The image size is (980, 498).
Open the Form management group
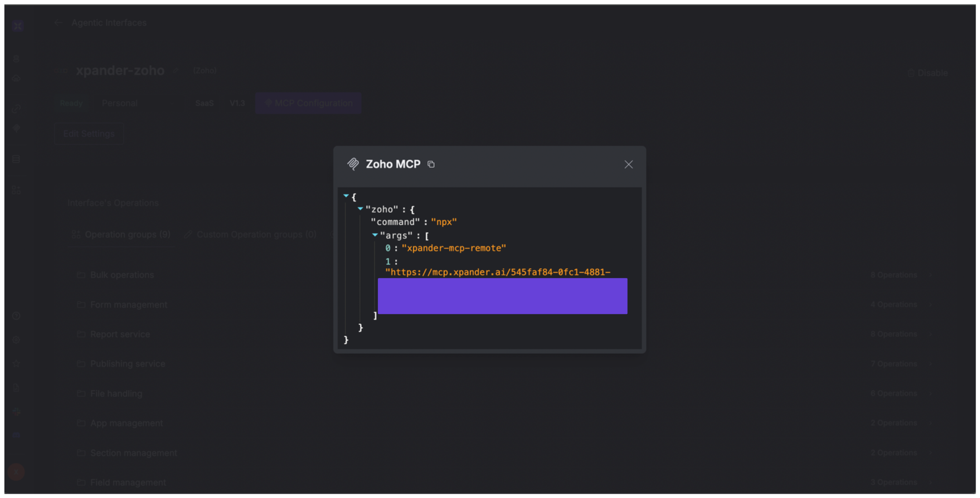(x=505, y=305)
